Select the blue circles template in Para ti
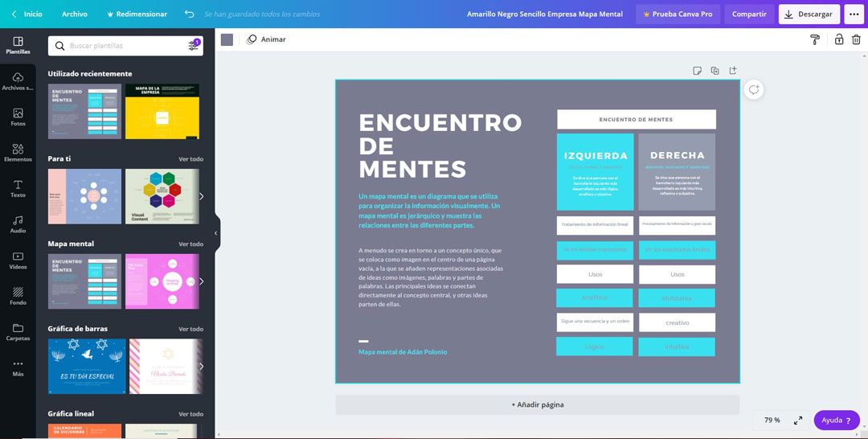Image resolution: width=868 pixels, height=439 pixels. click(x=84, y=196)
